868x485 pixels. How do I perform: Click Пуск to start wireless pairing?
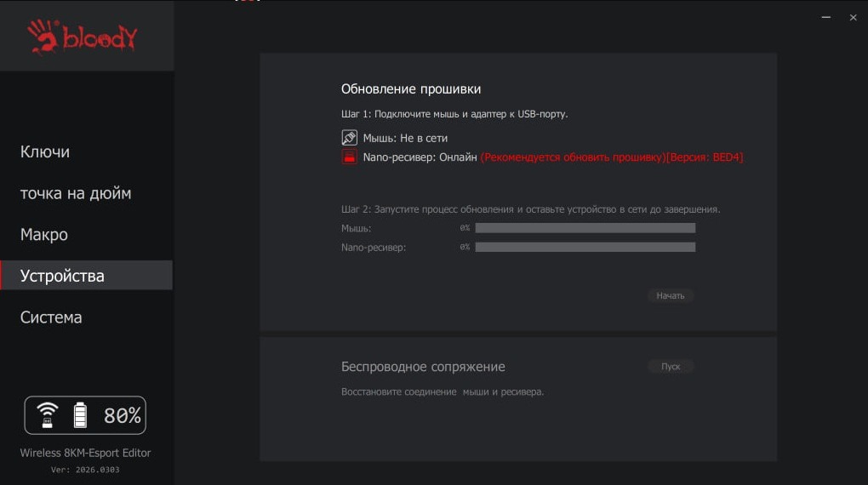click(x=671, y=367)
